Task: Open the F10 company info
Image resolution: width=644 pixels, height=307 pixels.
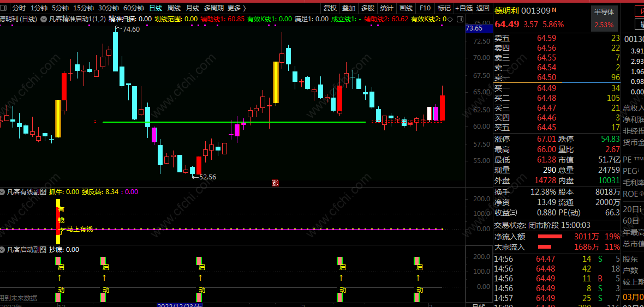Action: [x=425, y=8]
